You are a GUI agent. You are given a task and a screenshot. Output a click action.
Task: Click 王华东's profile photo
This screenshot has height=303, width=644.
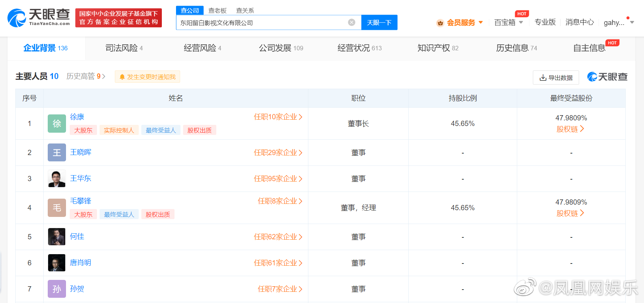click(57, 179)
